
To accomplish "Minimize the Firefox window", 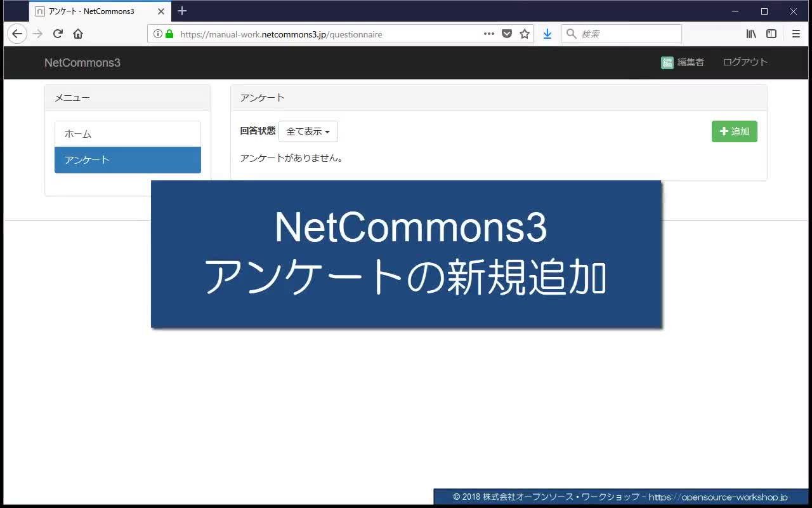I will pyautogui.click(x=735, y=11).
